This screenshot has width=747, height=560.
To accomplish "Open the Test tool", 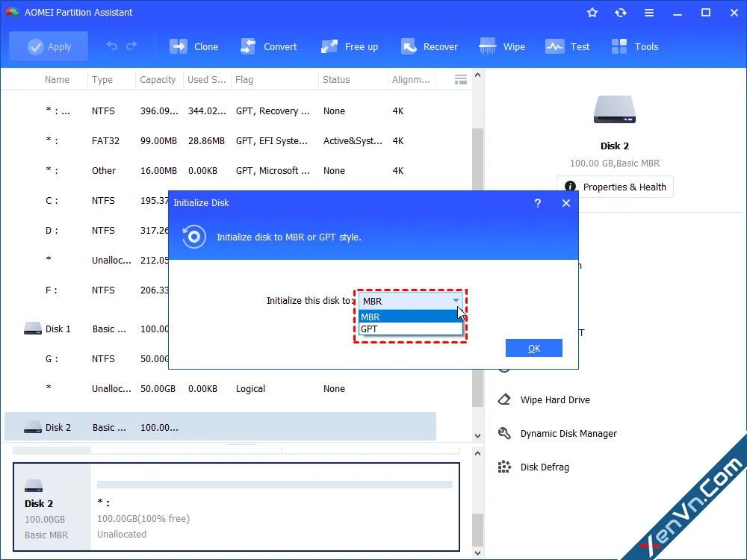I will point(568,46).
